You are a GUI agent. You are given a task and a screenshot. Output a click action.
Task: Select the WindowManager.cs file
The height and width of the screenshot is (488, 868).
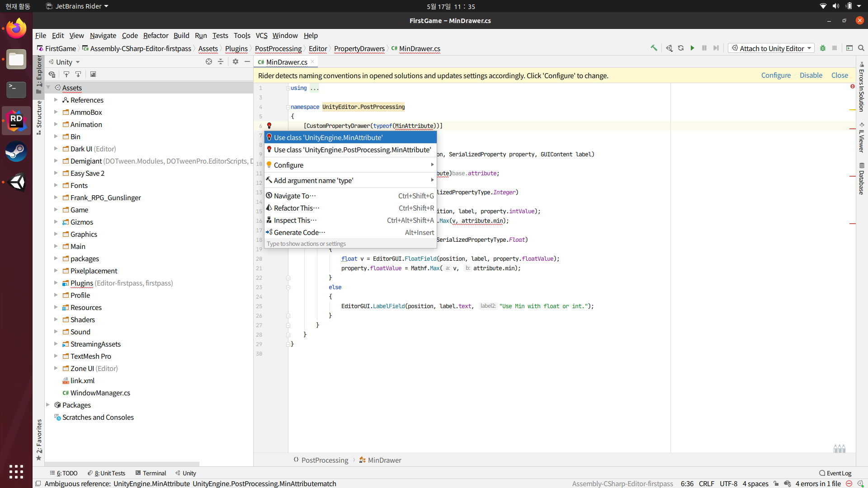100,393
